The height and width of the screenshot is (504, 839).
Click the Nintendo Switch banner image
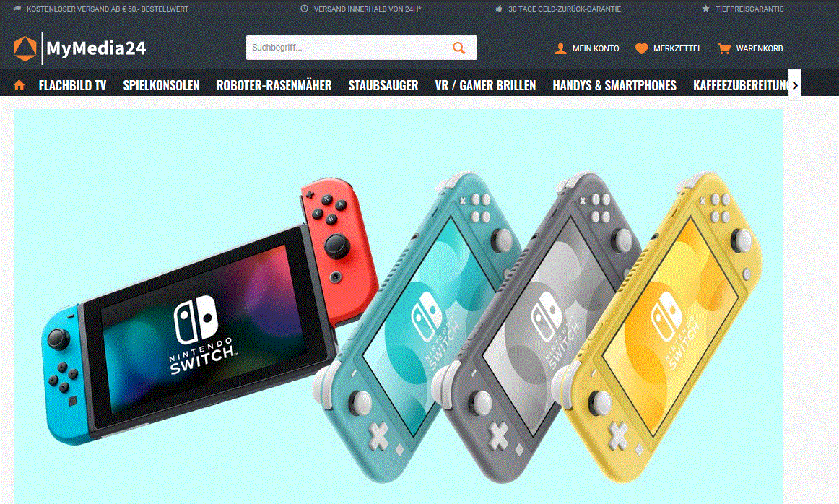pos(398,307)
